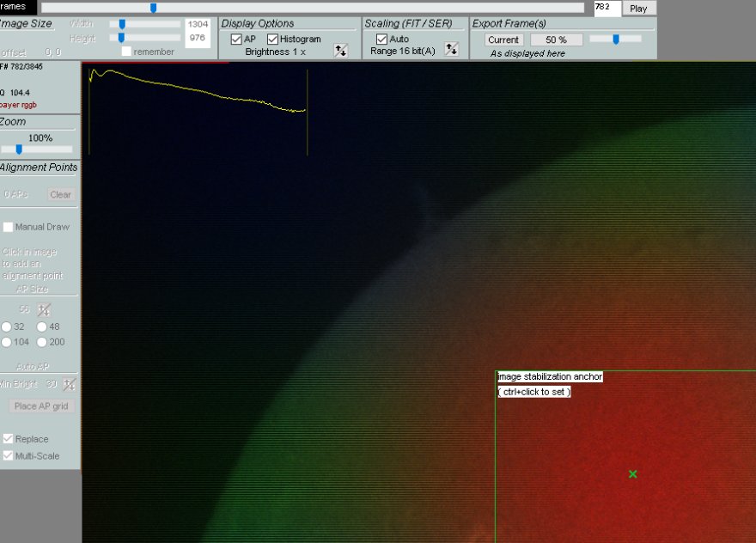The height and width of the screenshot is (543, 756).
Task: Click the Current export frame button
Action: point(503,40)
